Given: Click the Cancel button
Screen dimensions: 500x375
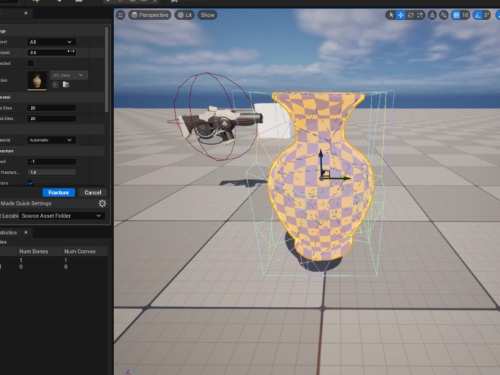Looking at the screenshot, I should pyautogui.click(x=93, y=193).
